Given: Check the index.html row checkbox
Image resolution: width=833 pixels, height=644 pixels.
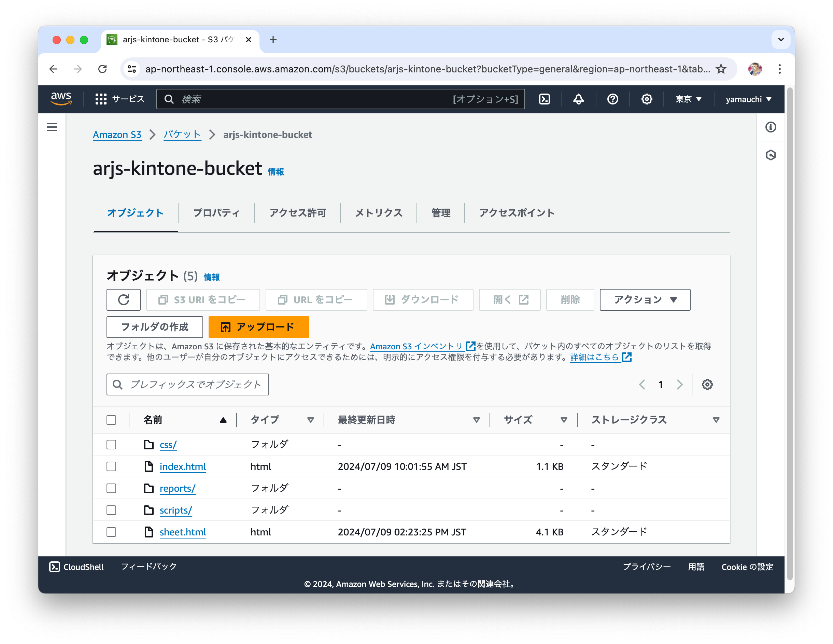Looking at the screenshot, I should 111,466.
